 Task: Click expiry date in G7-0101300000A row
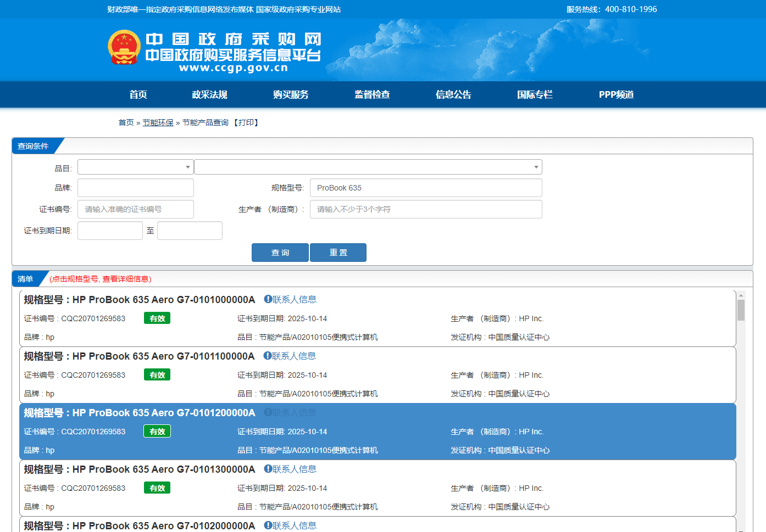[307, 488]
